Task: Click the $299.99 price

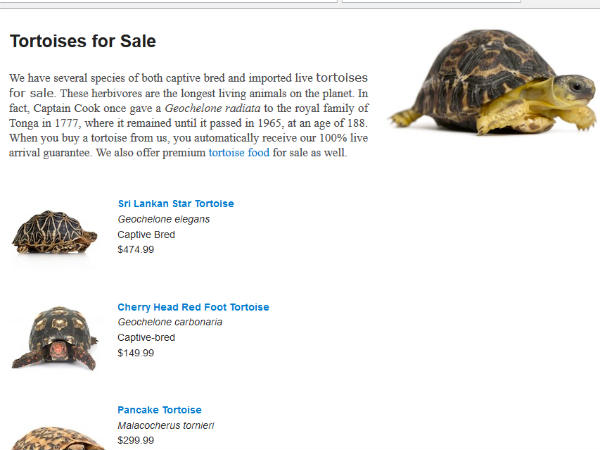Action: pyautogui.click(x=136, y=440)
